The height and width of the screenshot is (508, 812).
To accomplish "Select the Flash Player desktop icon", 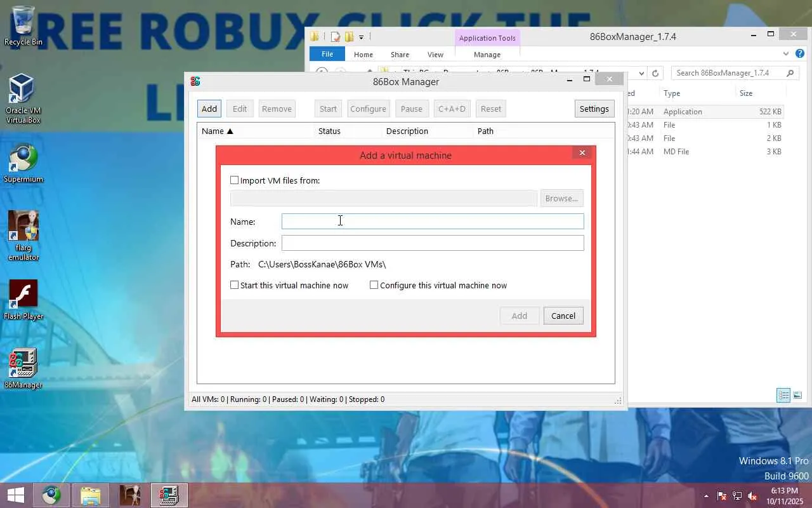I will (23, 300).
